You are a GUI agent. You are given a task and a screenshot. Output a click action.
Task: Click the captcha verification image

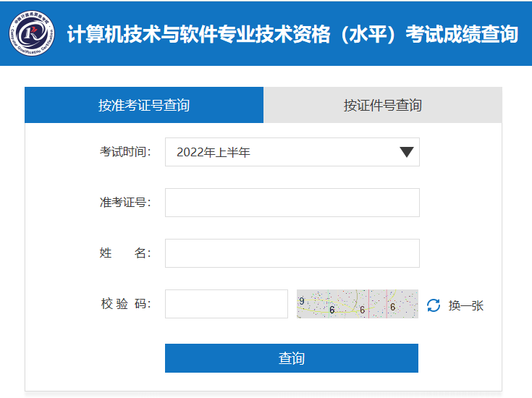pos(357,304)
